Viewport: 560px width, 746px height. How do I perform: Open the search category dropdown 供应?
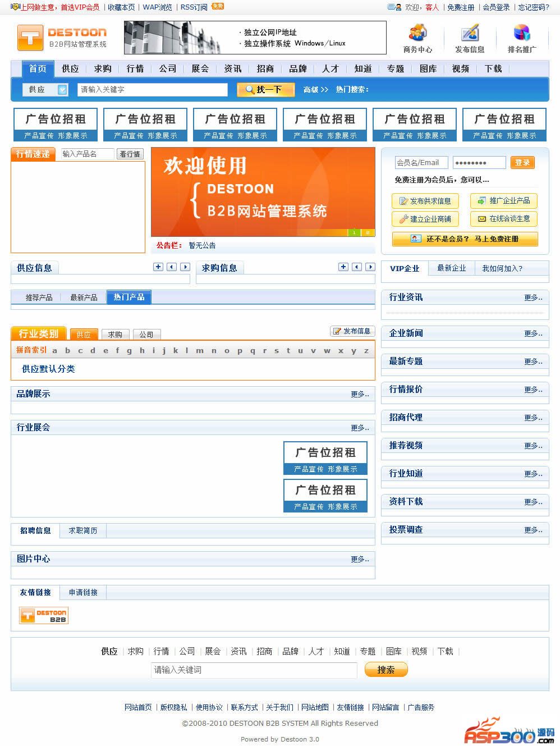point(45,89)
